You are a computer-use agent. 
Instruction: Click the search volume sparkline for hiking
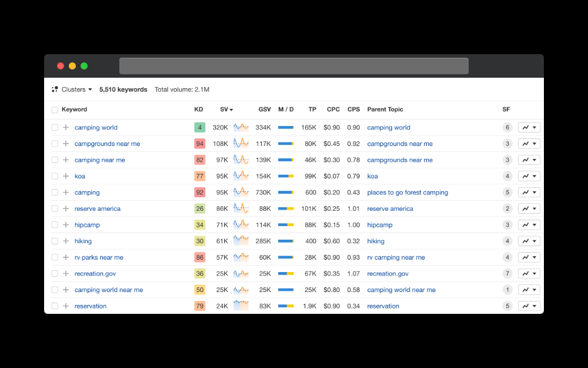tap(241, 241)
